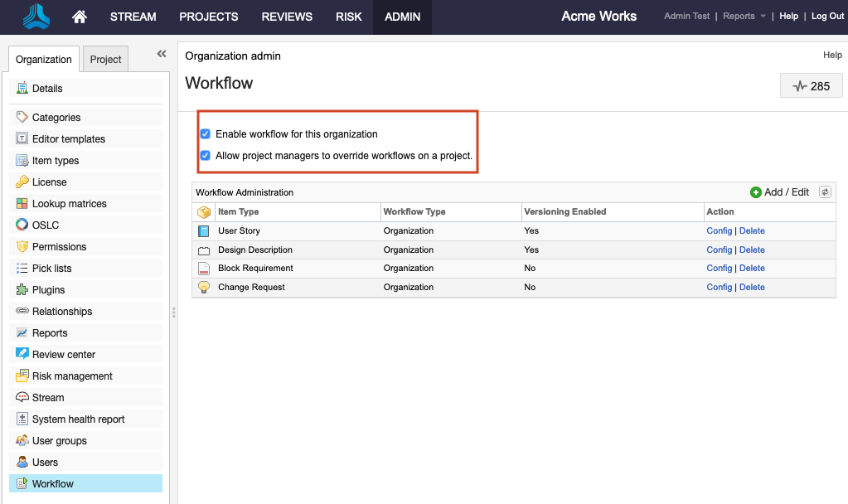Click the Item types icon
This screenshot has height=504, width=848.
point(22,161)
